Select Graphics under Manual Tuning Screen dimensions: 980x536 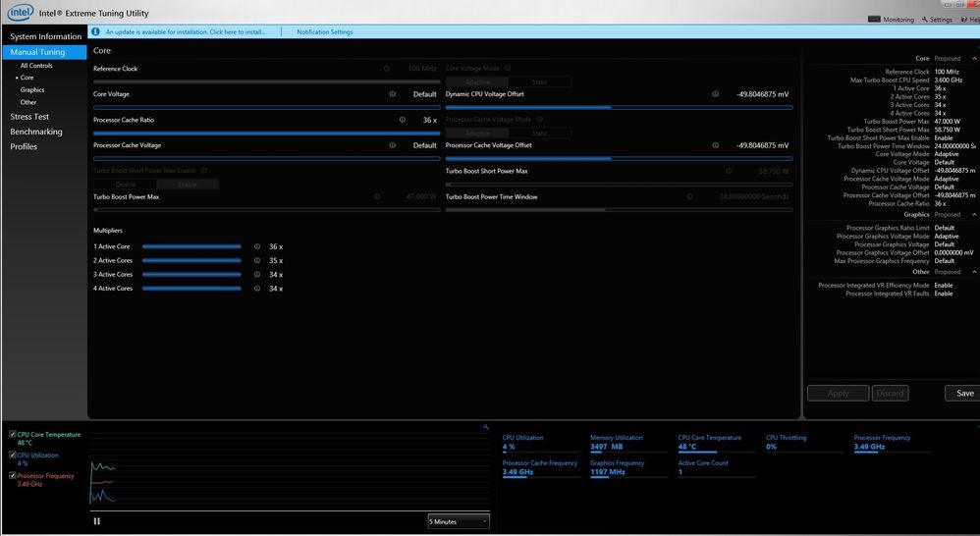click(32, 90)
